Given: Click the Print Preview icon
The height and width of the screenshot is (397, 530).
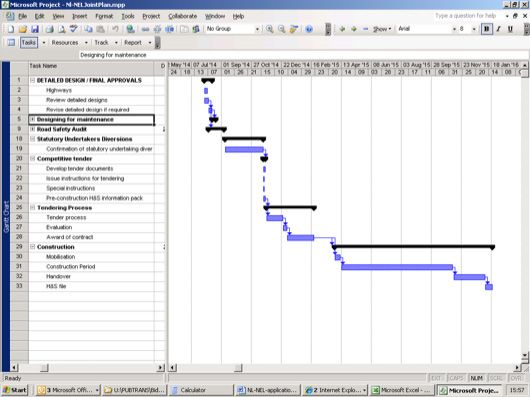Looking at the screenshot, I should pyautogui.click(x=62, y=29).
